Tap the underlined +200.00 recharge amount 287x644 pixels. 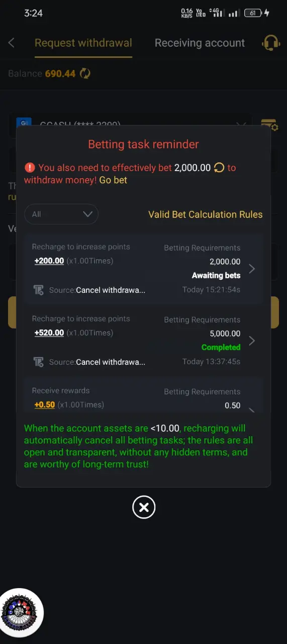point(49,261)
